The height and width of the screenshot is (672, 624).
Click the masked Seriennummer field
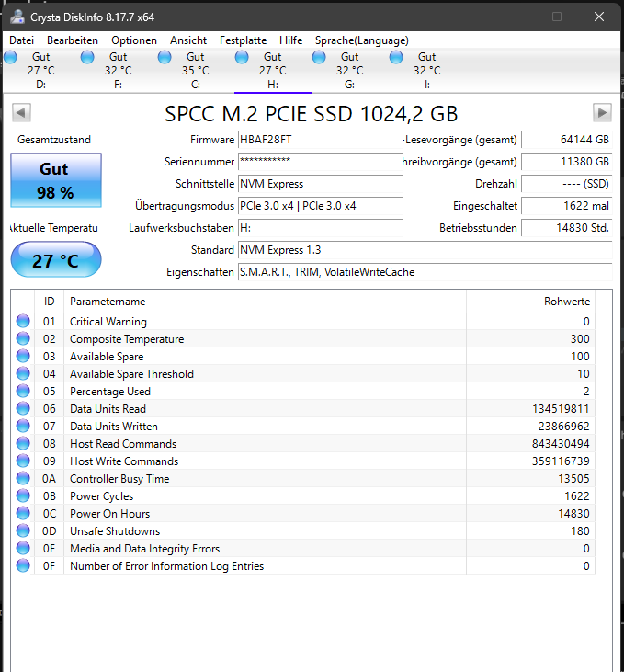tap(320, 162)
